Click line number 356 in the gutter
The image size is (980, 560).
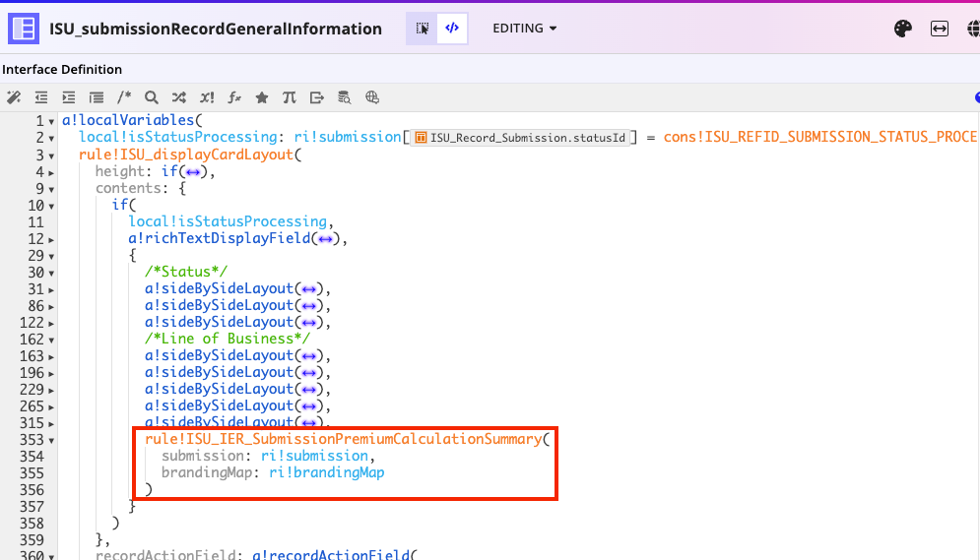click(32, 490)
